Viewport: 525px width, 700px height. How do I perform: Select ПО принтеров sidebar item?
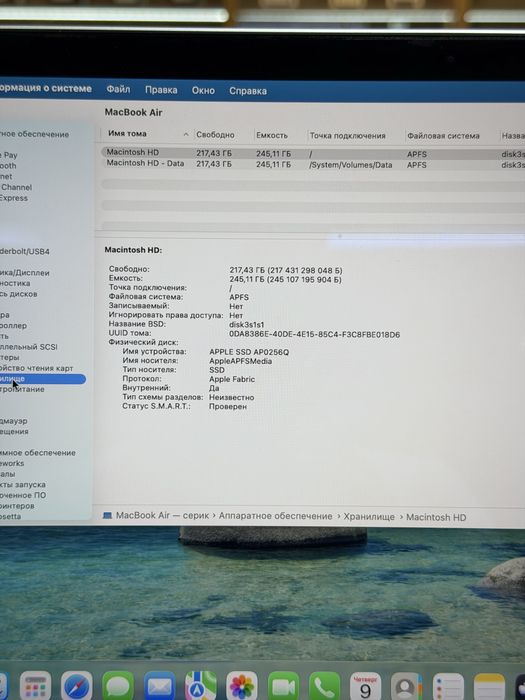pyautogui.click(x=17, y=506)
